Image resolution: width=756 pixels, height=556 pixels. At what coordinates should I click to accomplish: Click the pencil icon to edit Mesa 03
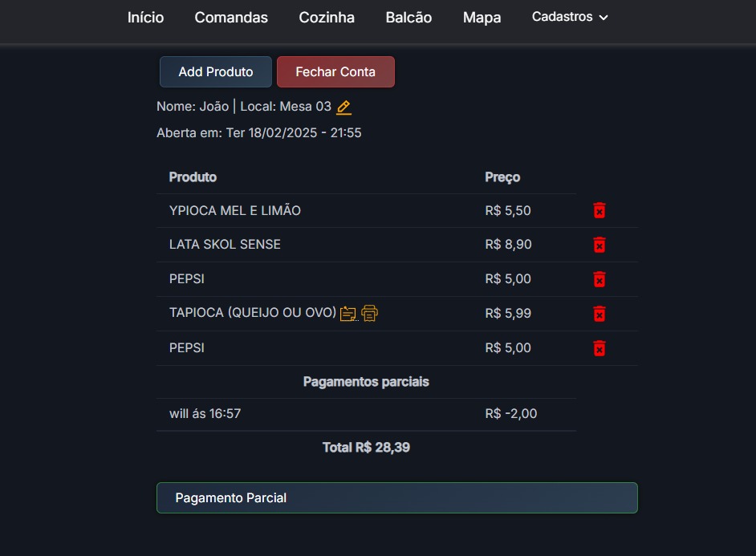click(343, 107)
